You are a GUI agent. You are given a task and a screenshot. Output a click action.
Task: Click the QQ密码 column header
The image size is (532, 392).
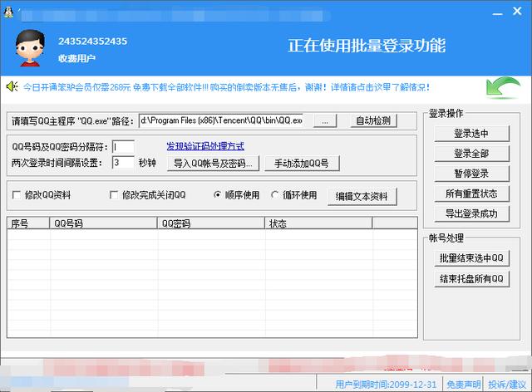pyautogui.click(x=210, y=223)
